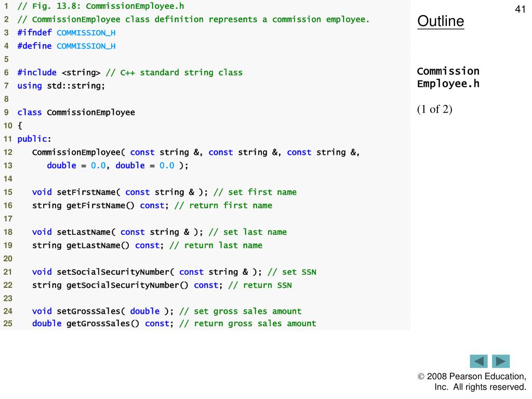Screen dimensions: 532x399
Task: Click the "// C++ standard string class" comment
Action: click(174, 73)
